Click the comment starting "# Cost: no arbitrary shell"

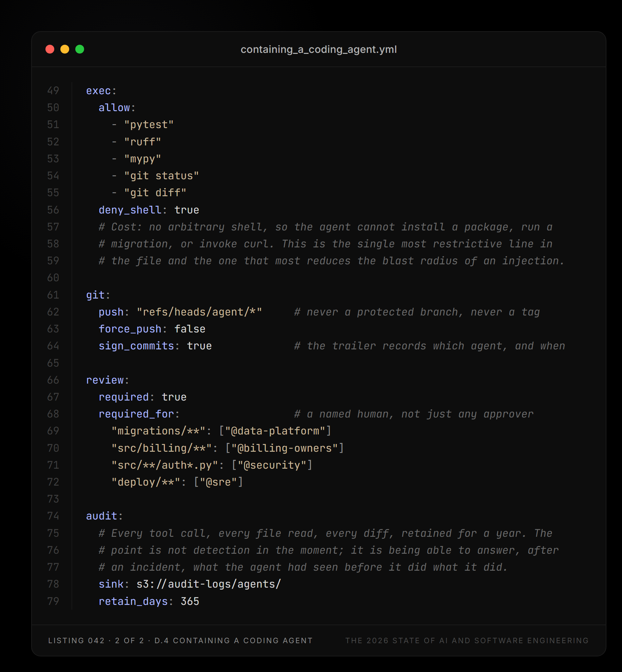tap(326, 227)
